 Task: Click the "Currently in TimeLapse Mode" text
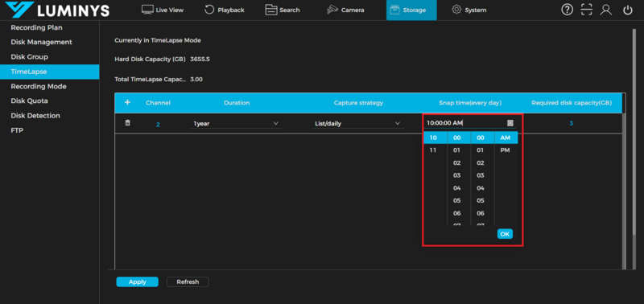pyautogui.click(x=158, y=40)
